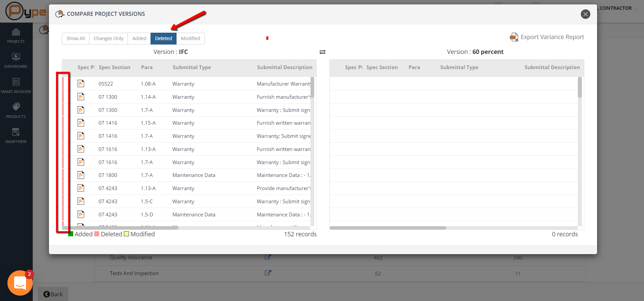Click 'Manufacturer Warranty' description cell
The height and width of the screenshot is (301, 644).
(284, 84)
